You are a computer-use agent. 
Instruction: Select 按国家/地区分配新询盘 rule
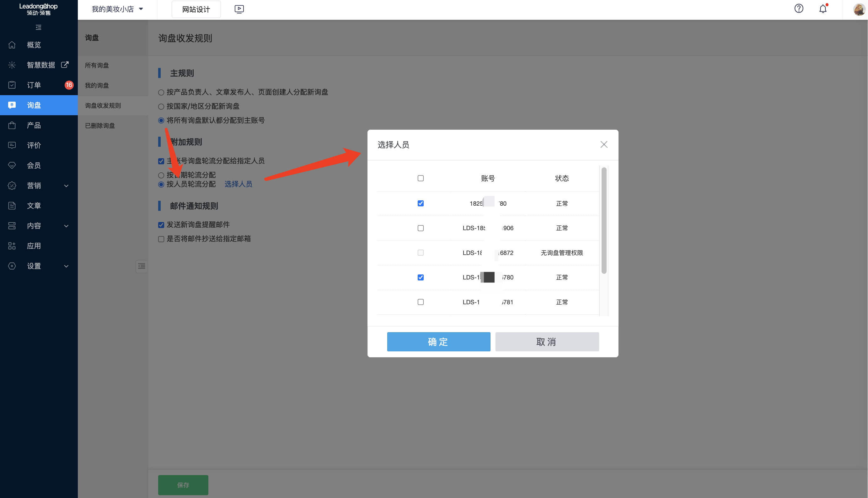click(x=161, y=106)
